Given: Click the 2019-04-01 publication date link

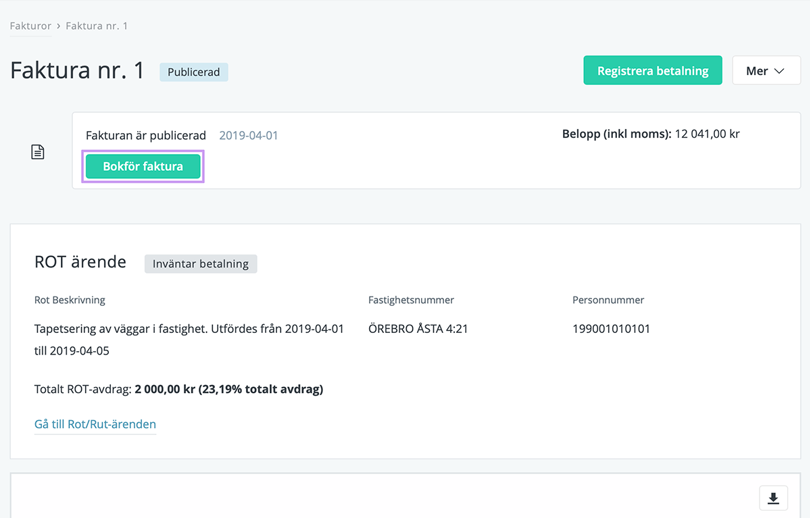Looking at the screenshot, I should click(x=248, y=135).
